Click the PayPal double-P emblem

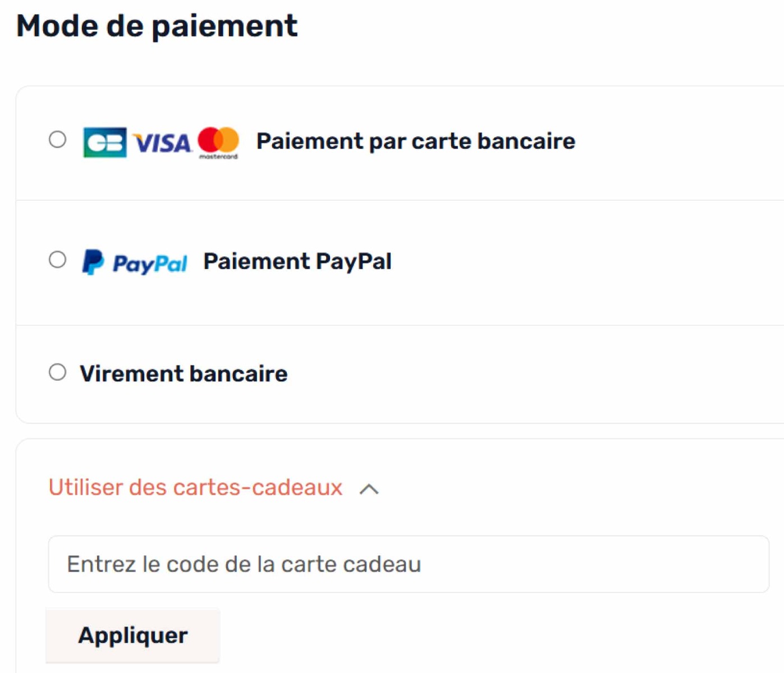[93, 262]
